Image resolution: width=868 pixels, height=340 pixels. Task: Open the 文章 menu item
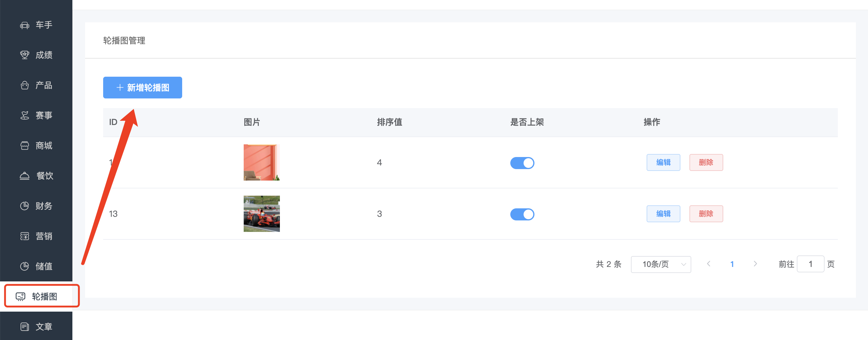(36, 326)
